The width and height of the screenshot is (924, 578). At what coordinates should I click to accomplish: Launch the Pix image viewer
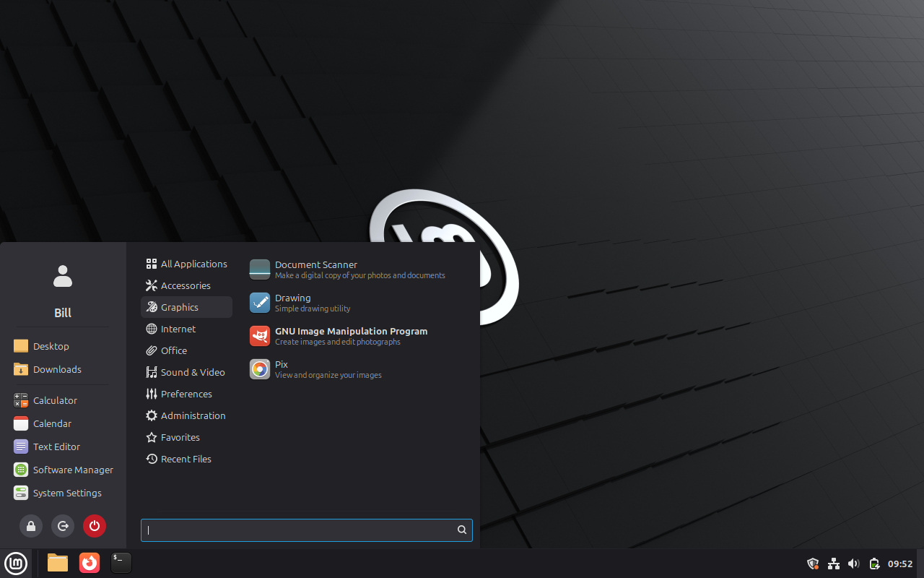point(282,369)
